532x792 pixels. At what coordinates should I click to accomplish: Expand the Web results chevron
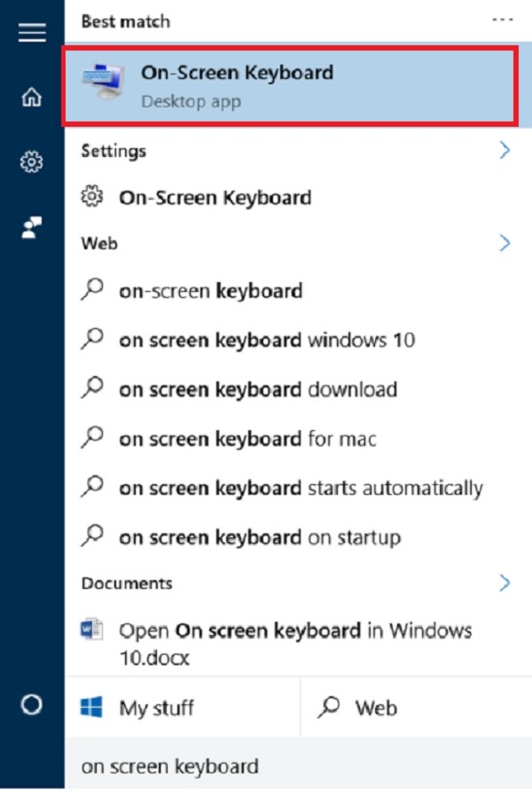click(505, 243)
